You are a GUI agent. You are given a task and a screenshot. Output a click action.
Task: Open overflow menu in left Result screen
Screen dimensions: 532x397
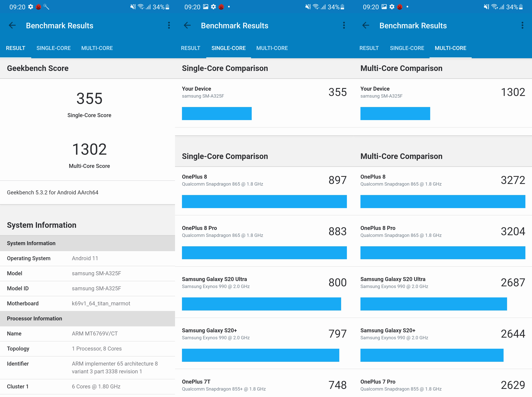click(x=169, y=25)
